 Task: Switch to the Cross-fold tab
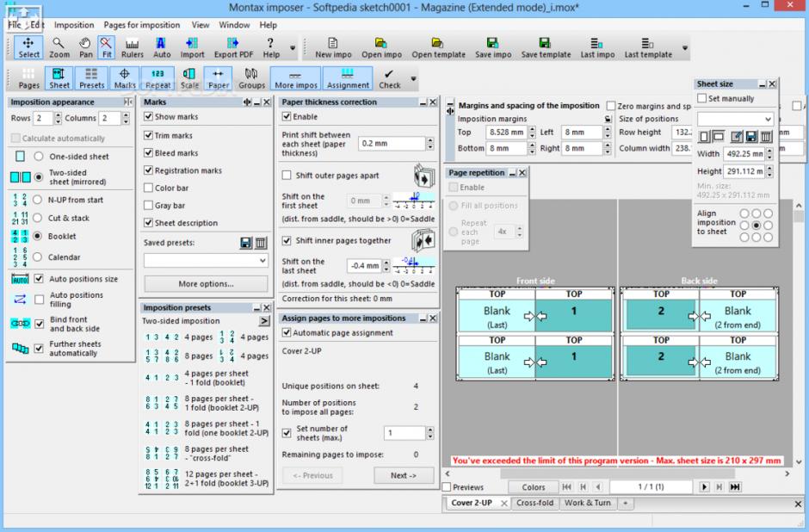tap(534, 504)
